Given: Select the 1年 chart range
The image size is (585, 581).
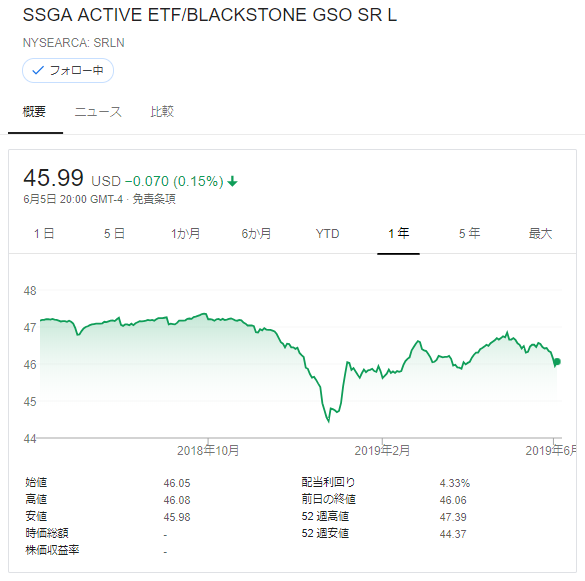Looking at the screenshot, I should click(x=398, y=234).
